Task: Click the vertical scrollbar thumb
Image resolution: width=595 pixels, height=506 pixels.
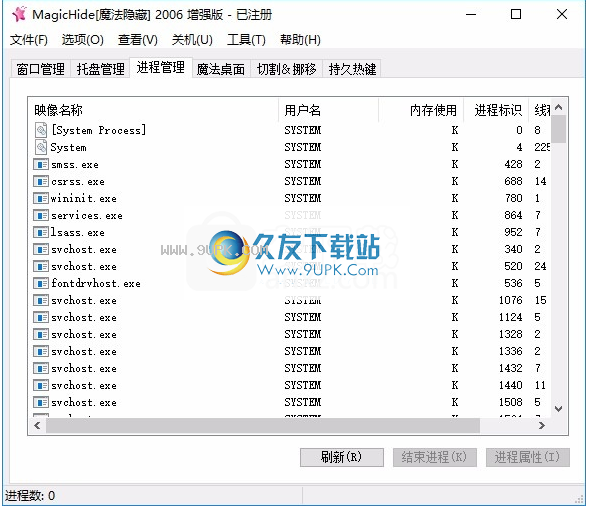Action: click(558, 129)
